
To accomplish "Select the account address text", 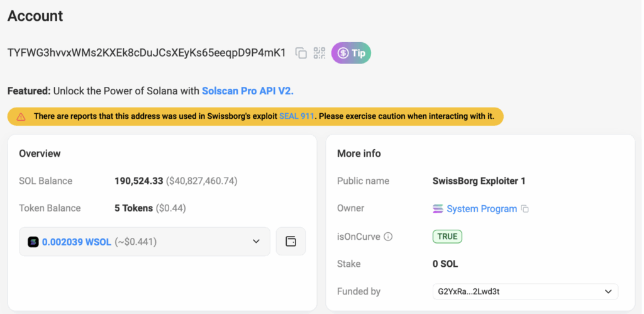I will (147, 53).
